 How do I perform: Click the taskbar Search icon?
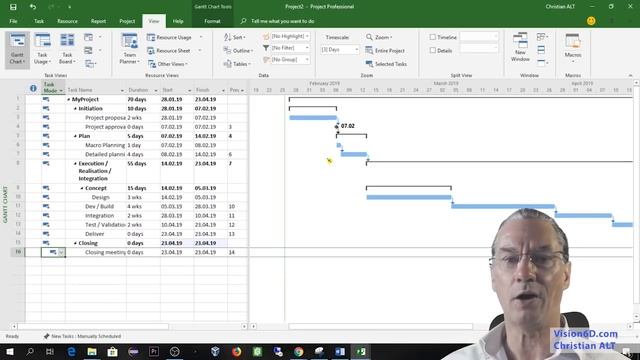click(x=30, y=351)
